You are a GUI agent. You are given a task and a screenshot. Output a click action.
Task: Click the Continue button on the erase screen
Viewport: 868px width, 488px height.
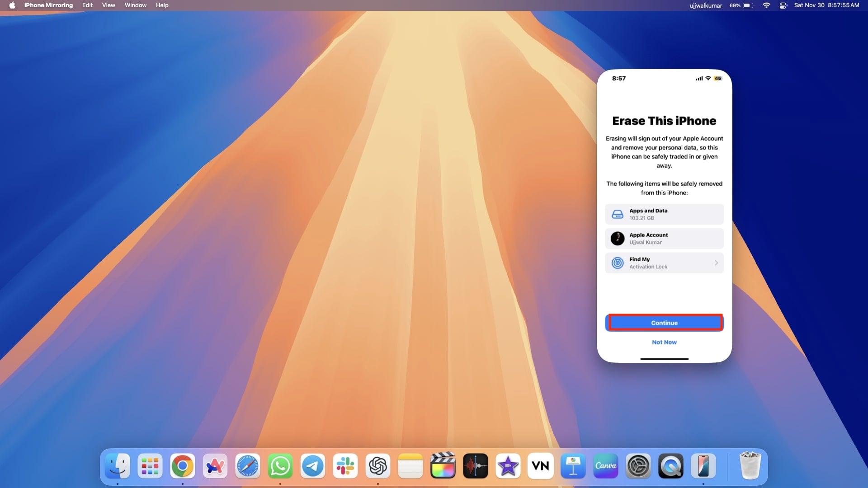tap(664, 322)
